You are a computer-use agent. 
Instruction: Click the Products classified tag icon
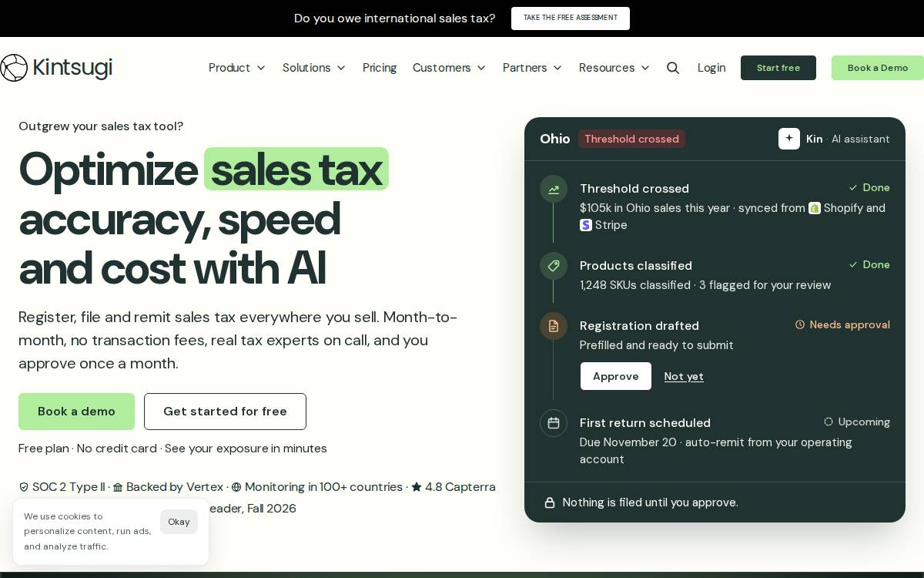coord(554,266)
